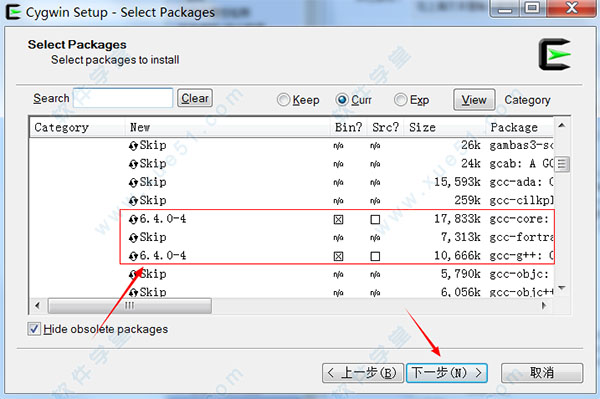Click size 7,313k cell
This screenshot has width=600, height=399.
[460, 237]
